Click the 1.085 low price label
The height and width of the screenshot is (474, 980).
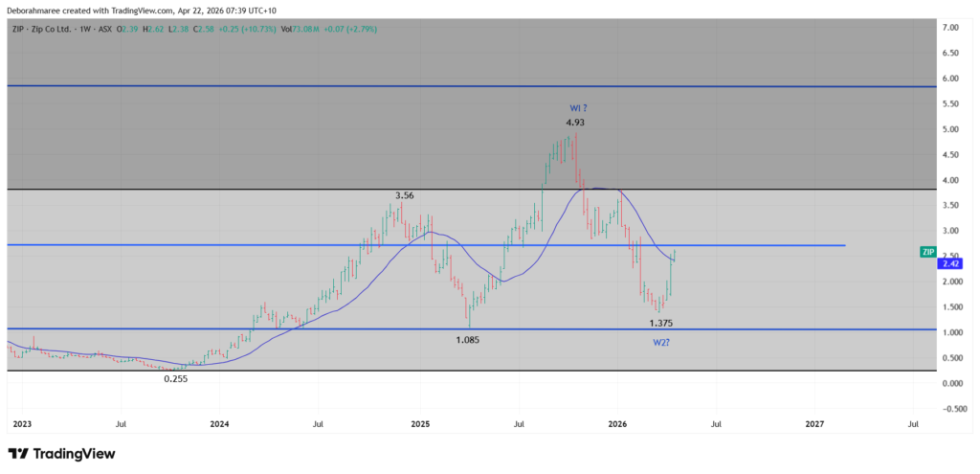tap(467, 339)
